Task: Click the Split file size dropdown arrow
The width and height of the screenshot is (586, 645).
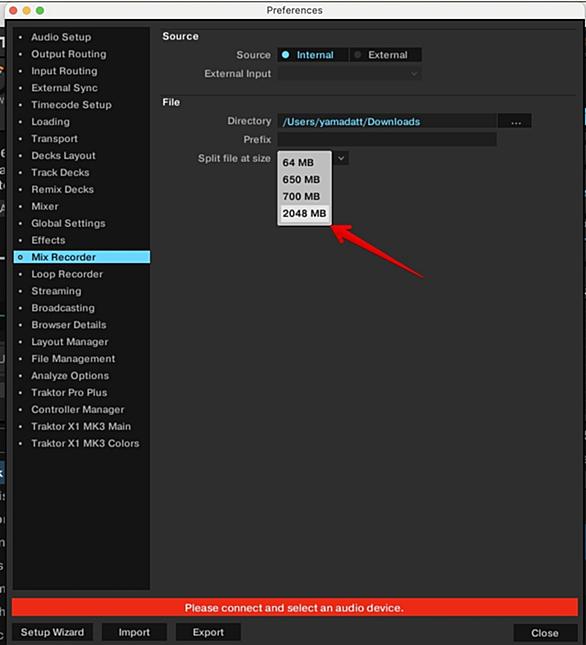Action: [341, 158]
